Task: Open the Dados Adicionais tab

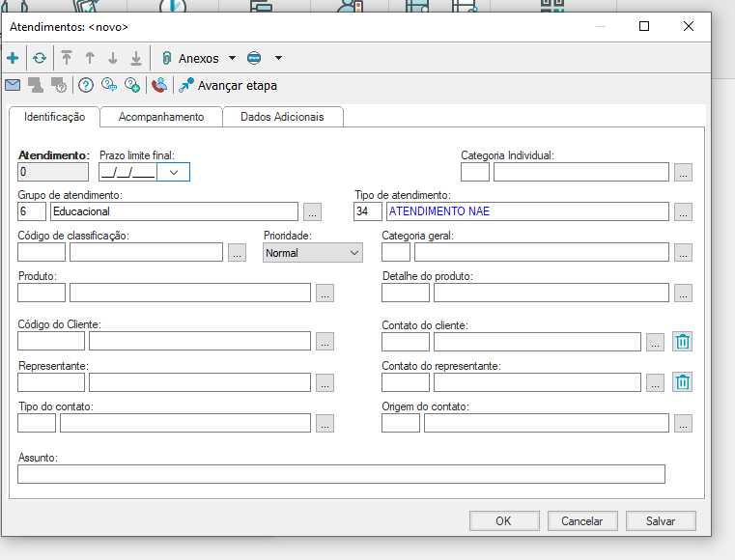Action: 282,117
